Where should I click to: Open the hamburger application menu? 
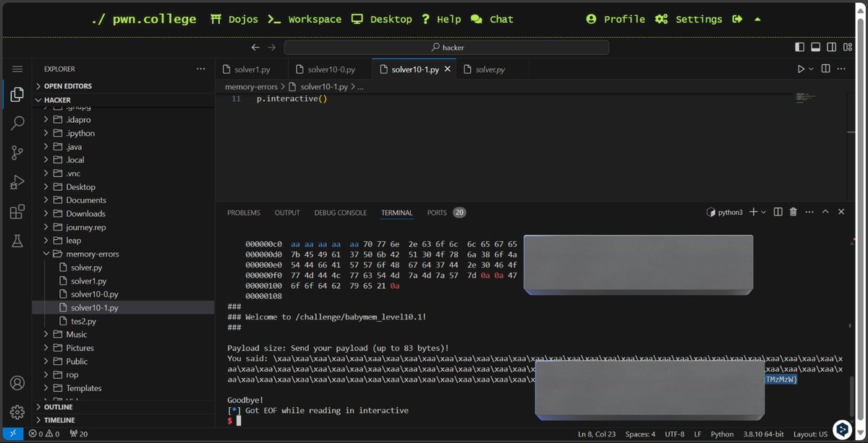[x=17, y=69]
